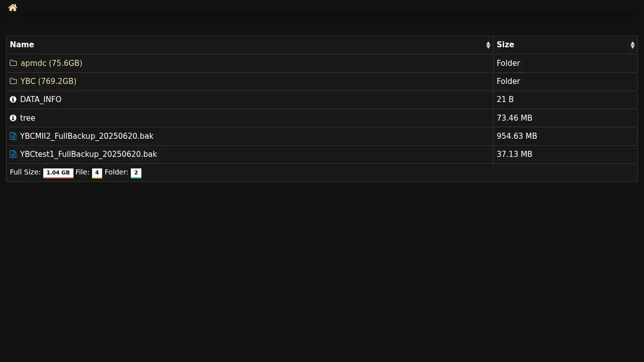Click the YBC folder icon
Viewport: 644px width, 362px height.
(14, 81)
